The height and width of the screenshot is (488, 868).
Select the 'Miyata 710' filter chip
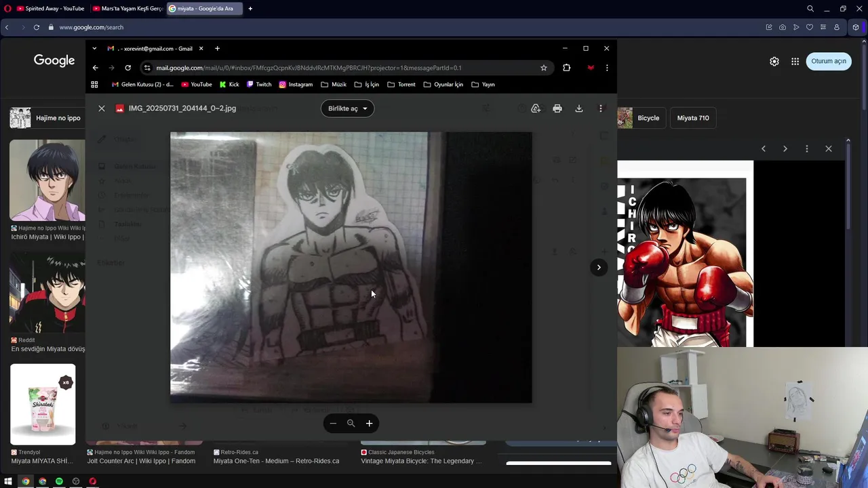pos(693,118)
